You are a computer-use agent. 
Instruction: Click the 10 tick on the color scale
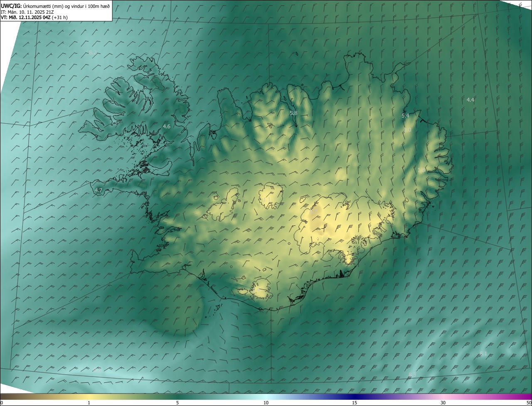[x=266, y=403]
